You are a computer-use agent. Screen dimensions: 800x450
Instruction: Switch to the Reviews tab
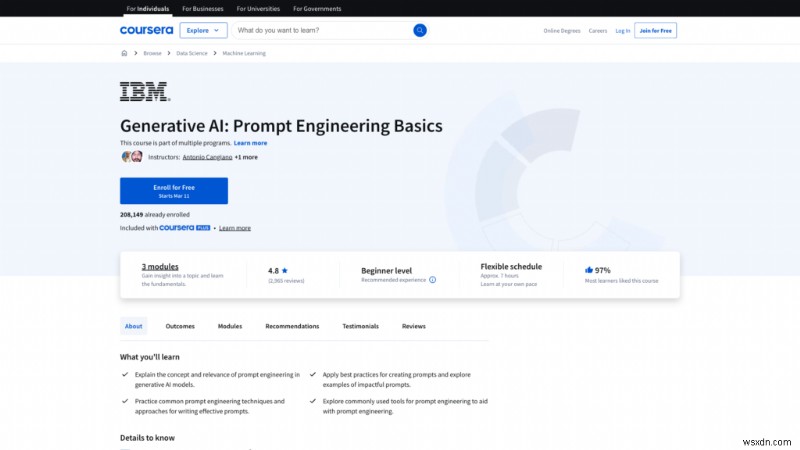click(413, 326)
